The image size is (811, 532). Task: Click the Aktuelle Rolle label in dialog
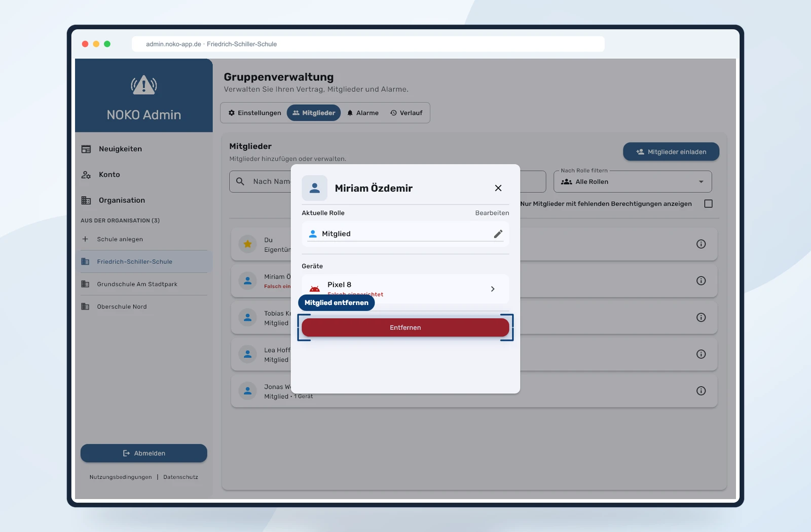[323, 213]
